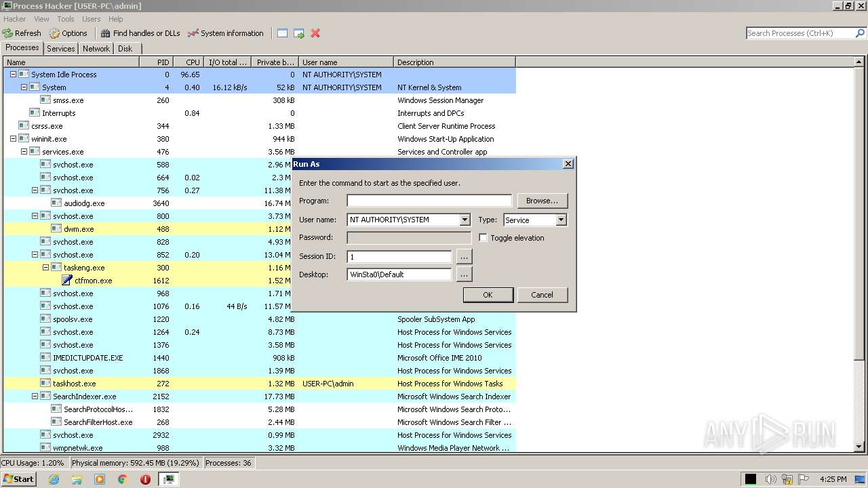868x488 pixels.
Task: Click the process list scrollbar down arrow
Action: pyautogui.click(x=859, y=447)
